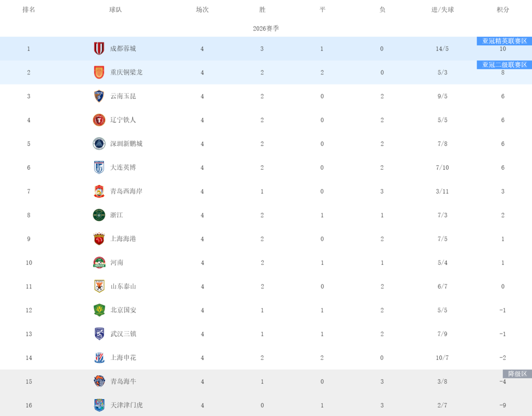
Task: Click the 云南玉昆 club badge
Action: pyautogui.click(x=99, y=96)
